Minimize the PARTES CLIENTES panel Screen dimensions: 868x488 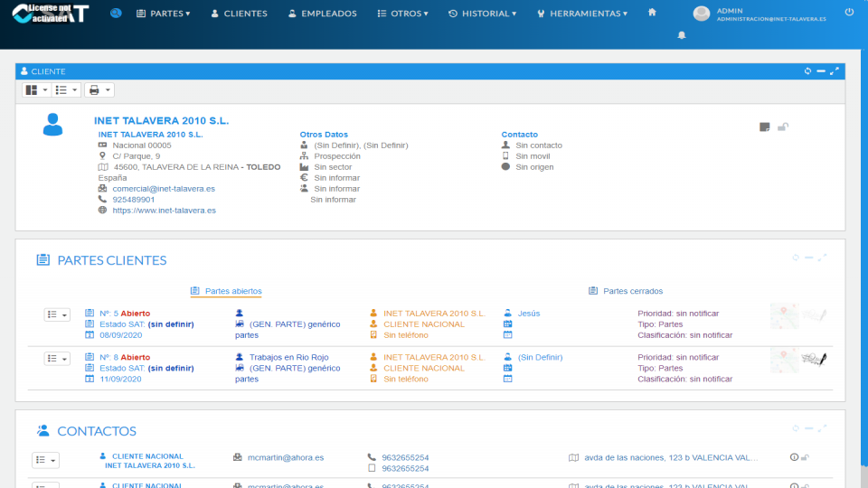pos(808,258)
